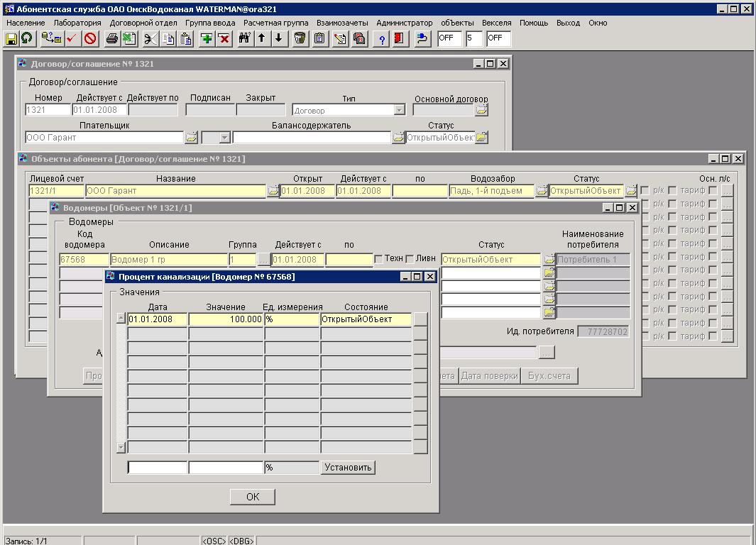Viewport: 756px width, 545px height.
Task: Click OK in the Процент канализации dialog
Action: coord(252,497)
